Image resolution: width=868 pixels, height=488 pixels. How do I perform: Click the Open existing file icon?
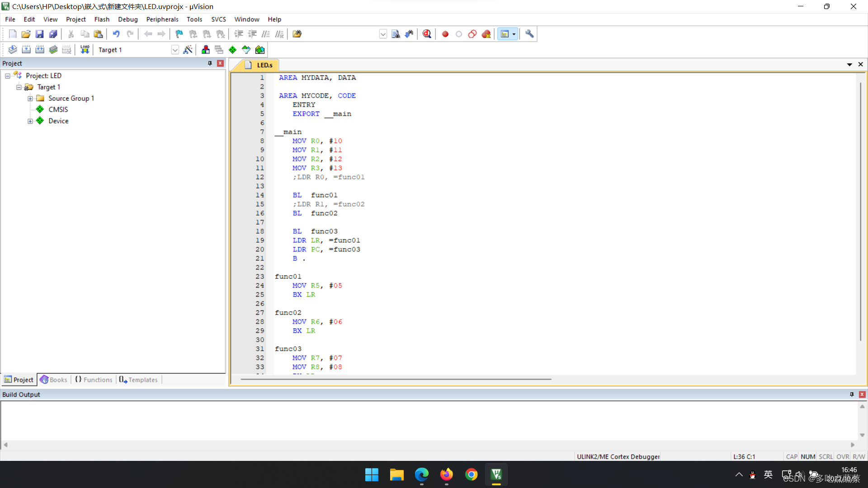point(25,34)
